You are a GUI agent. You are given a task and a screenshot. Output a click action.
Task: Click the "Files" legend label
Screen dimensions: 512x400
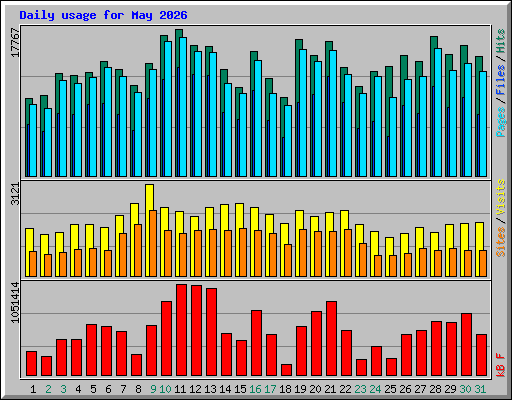pos(501,80)
